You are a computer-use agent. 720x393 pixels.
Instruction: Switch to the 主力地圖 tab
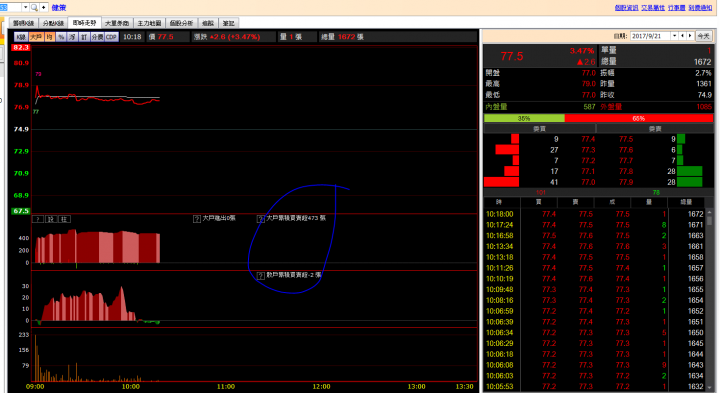pos(149,23)
